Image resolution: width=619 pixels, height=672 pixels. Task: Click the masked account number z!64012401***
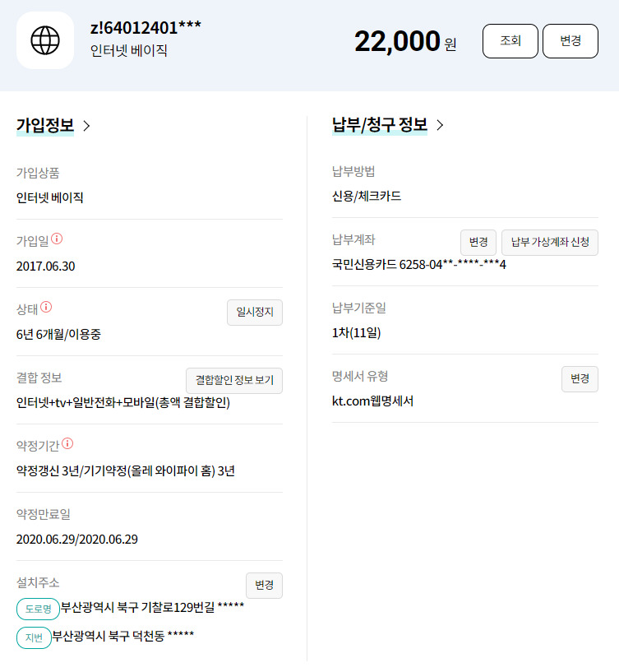pyautogui.click(x=146, y=27)
